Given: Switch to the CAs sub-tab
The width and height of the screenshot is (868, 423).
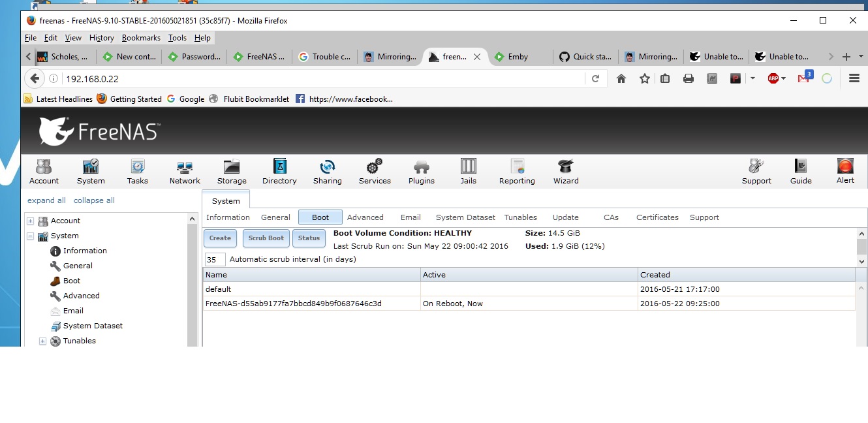Looking at the screenshot, I should pos(611,217).
